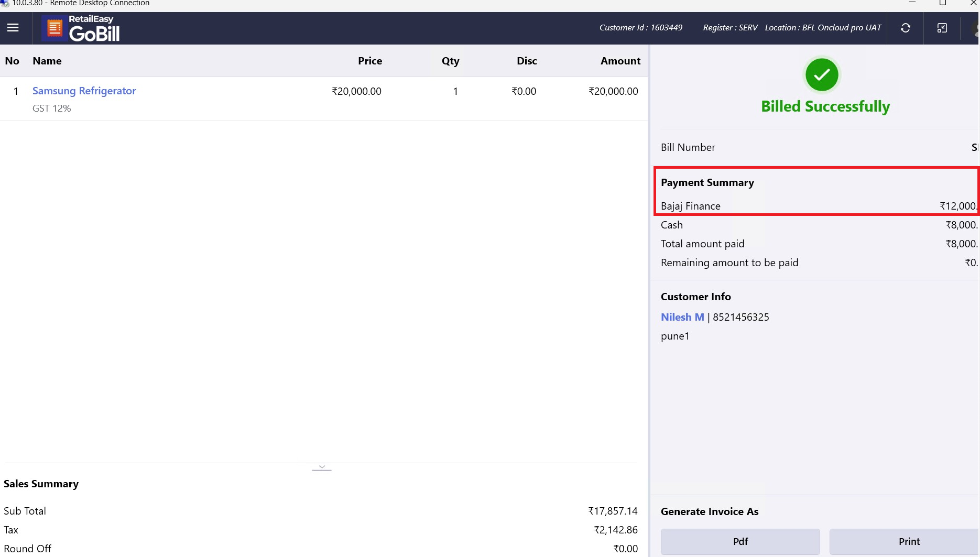
Task: Click the GST 12% label
Action: pos(52,108)
